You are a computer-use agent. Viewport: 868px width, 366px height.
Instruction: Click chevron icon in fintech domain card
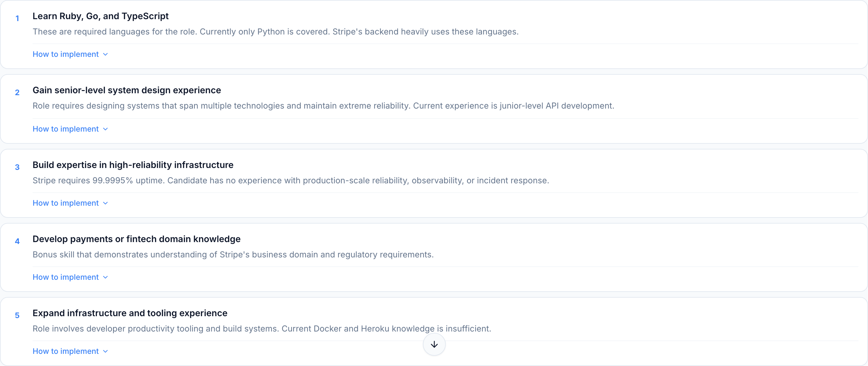click(x=105, y=277)
